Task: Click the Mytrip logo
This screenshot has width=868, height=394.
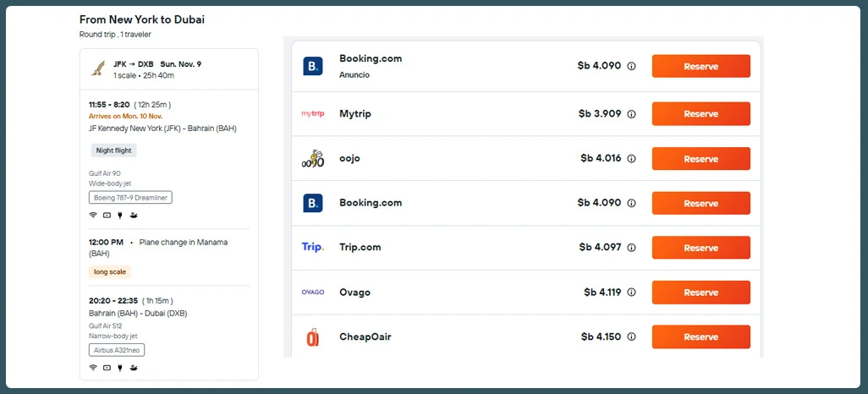Action: click(313, 114)
